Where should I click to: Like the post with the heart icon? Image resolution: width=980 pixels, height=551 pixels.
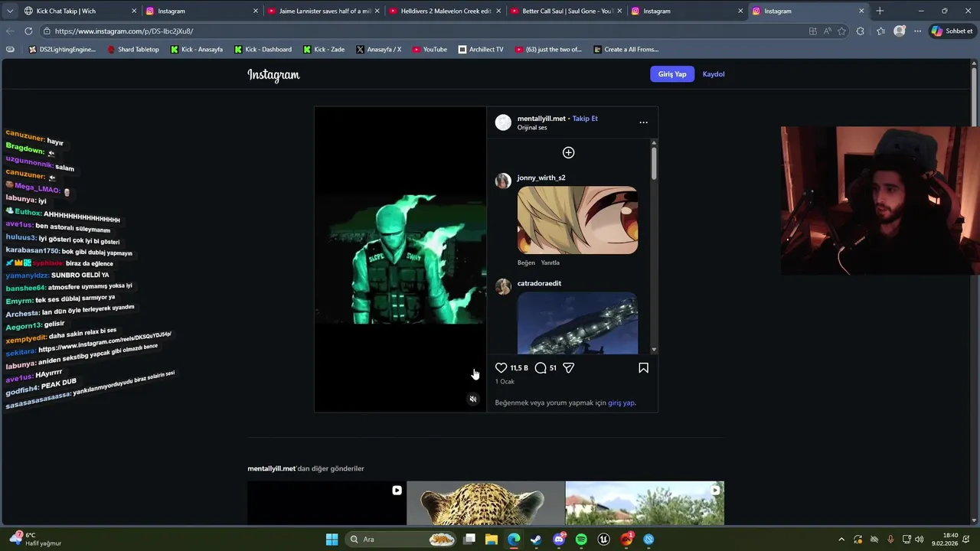point(501,368)
